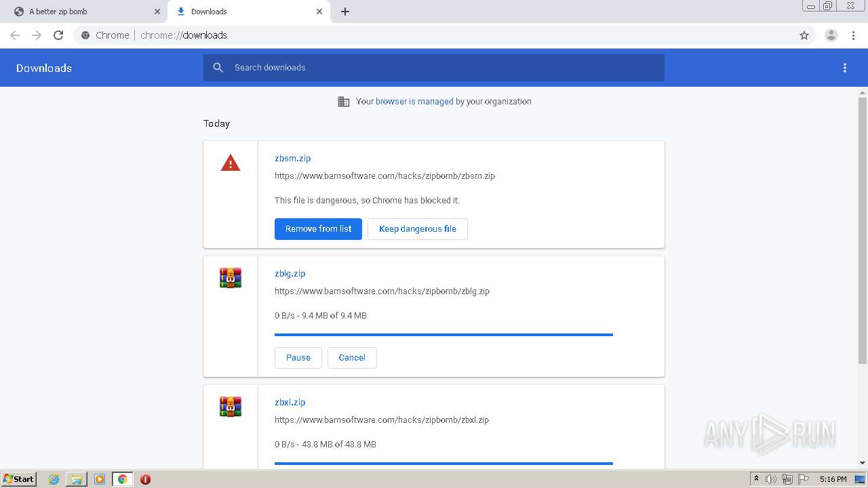This screenshot has width=868, height=488.
Task: Click the scrollbar down arrow
Action: click(863, 463)
